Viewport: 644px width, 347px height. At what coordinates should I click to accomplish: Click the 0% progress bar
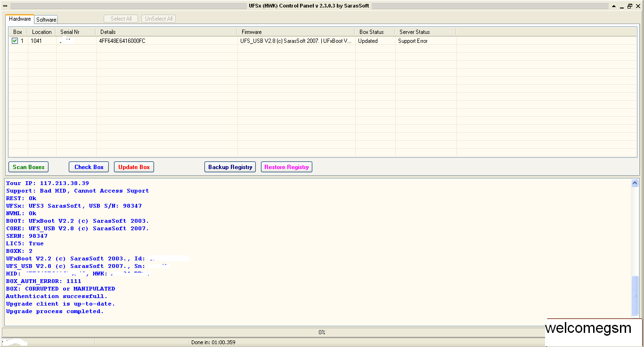click(x=322, y=332)
